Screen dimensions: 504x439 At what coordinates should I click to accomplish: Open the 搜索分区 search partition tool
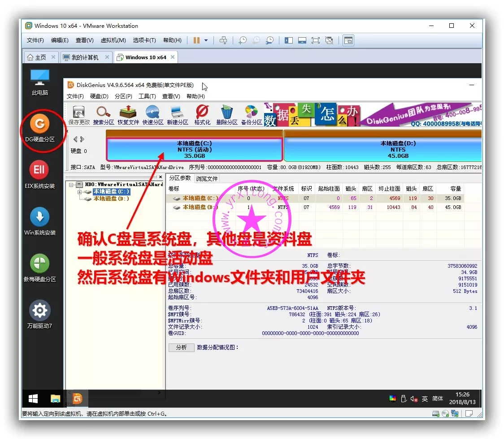coord(104,115)
